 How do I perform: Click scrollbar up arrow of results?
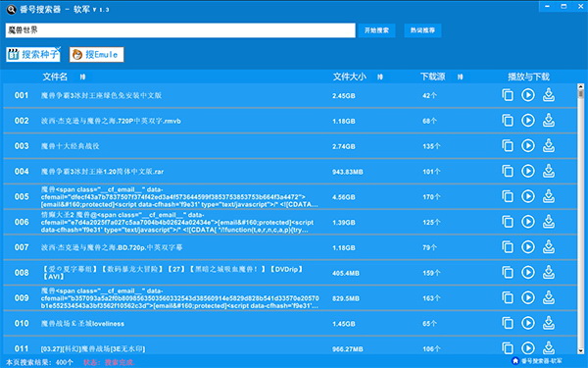pyautogui.click(x=581, y=86)
